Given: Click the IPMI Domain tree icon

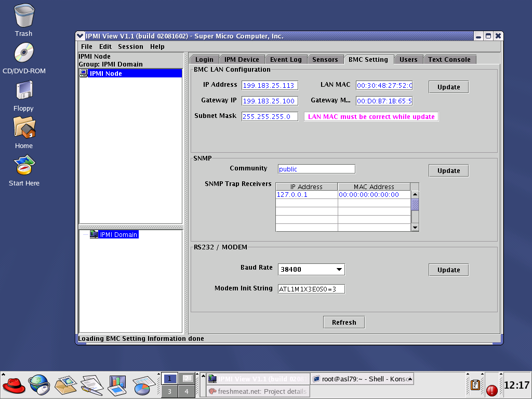Looking at the screenshot, I should [x=94, y=234].
